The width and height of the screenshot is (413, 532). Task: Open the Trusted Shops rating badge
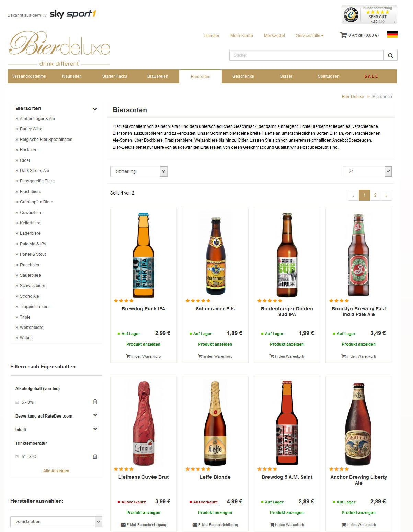[x=369, y=14]
